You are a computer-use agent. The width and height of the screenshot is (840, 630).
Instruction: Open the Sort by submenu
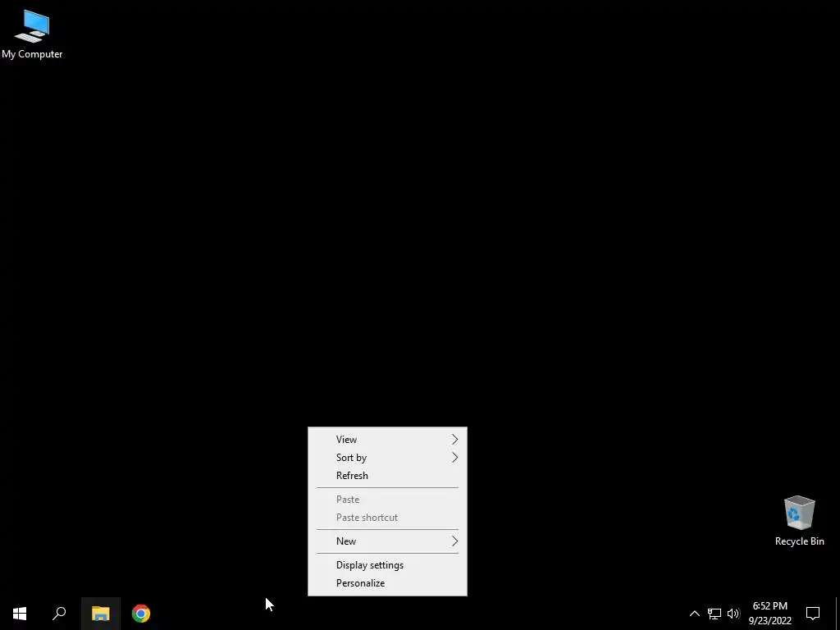click(x=387, y=458)
